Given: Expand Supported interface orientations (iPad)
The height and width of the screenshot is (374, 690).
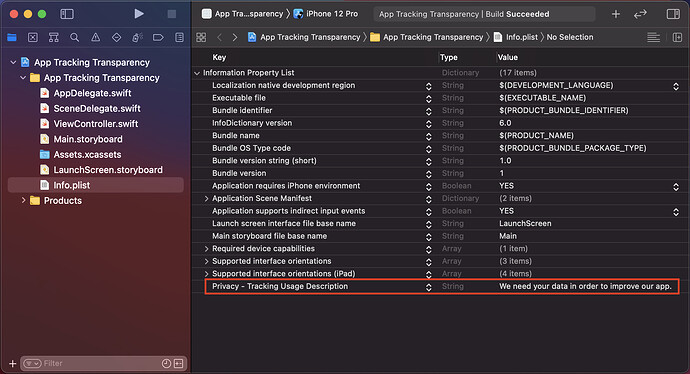Looking at the screenshot, I should tap(206, 274).
